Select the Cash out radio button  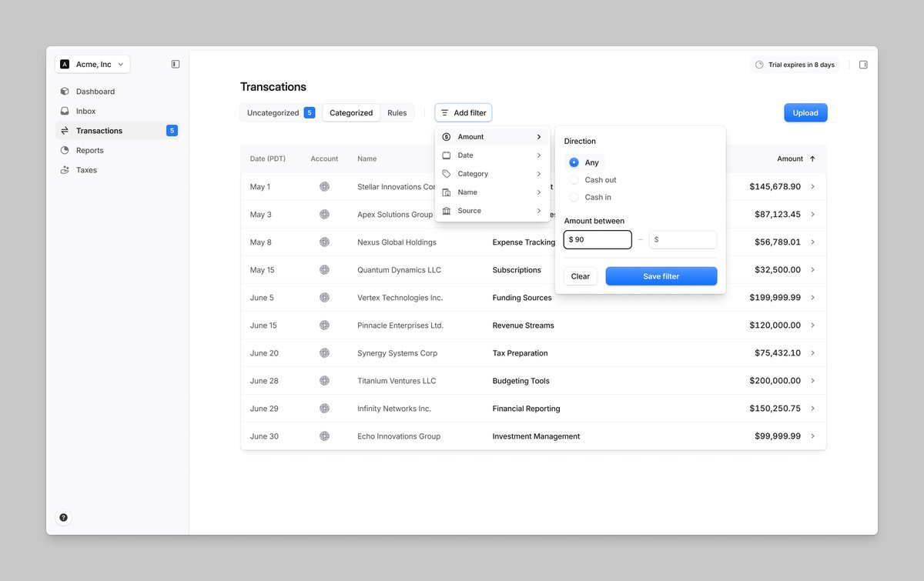pyautogui.click(x=574, y=180)
